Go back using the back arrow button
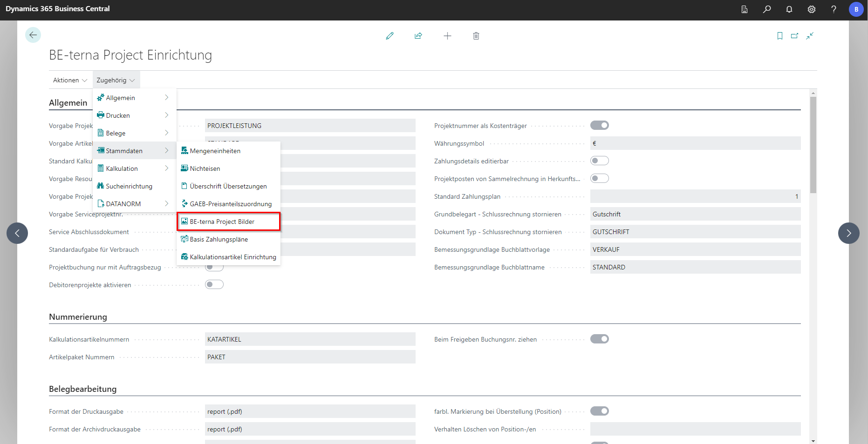Screen dimensions: 868x444 click(x=33, y=35)
